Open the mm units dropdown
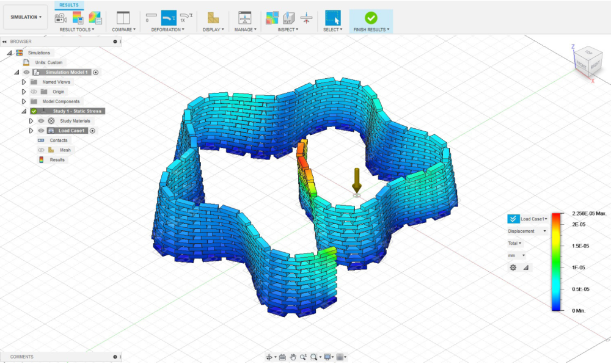 pyautogui.click(x=516, y=255)
